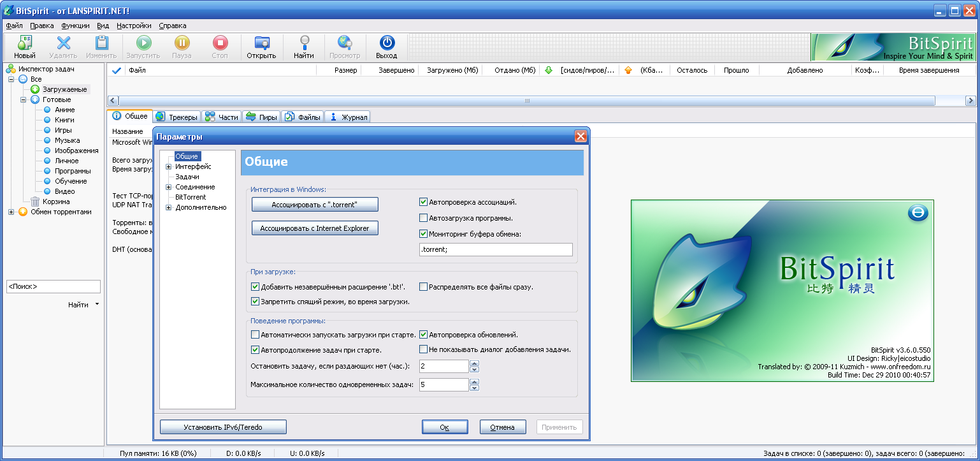
Task: Click the Пауза toolbar icon
Action: tap(182, 43)
